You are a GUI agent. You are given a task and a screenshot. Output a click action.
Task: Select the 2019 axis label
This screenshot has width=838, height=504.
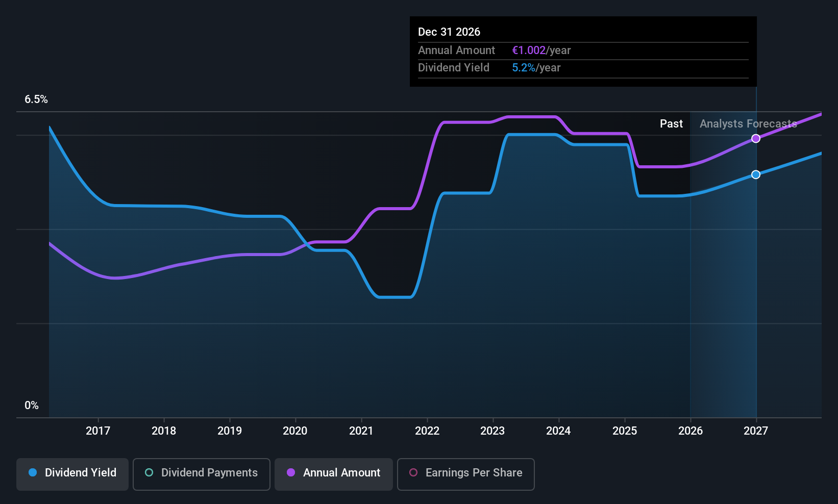[x=230, y=431]
